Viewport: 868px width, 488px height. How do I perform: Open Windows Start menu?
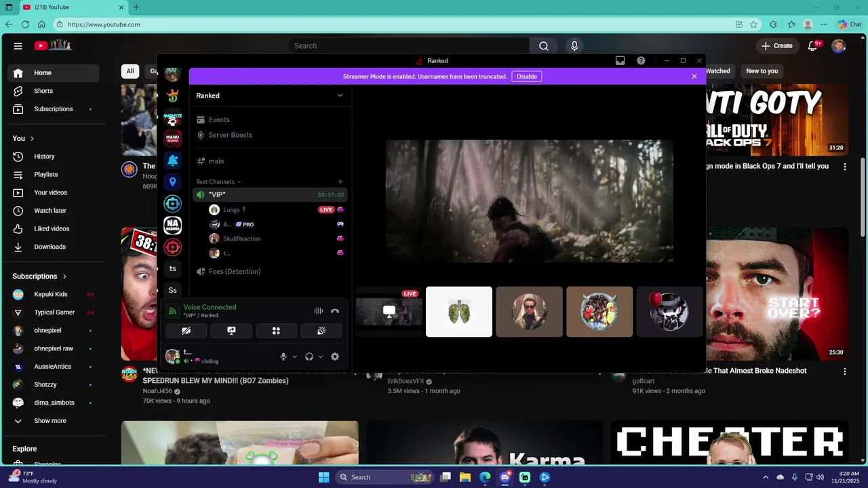click(x=323, y=477)
